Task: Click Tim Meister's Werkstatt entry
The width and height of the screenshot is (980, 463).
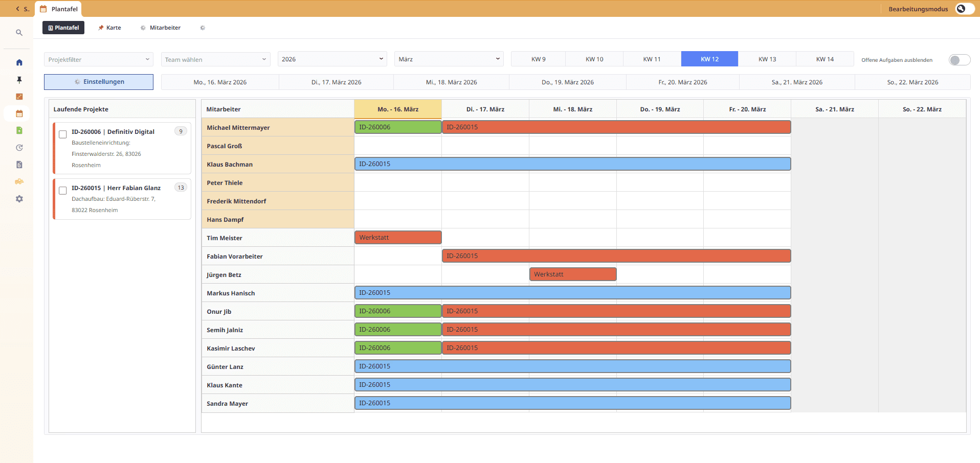Action: point(398,237)
